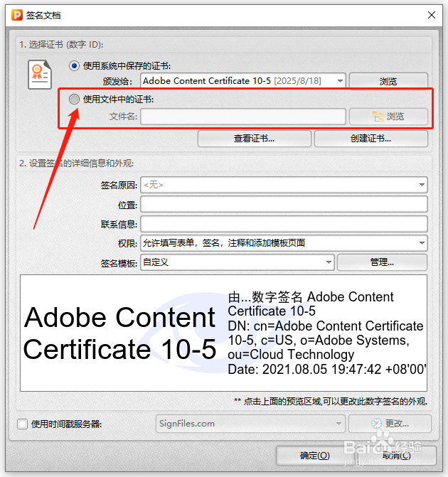Click the 文件名 input field

[x=243, y=116]
